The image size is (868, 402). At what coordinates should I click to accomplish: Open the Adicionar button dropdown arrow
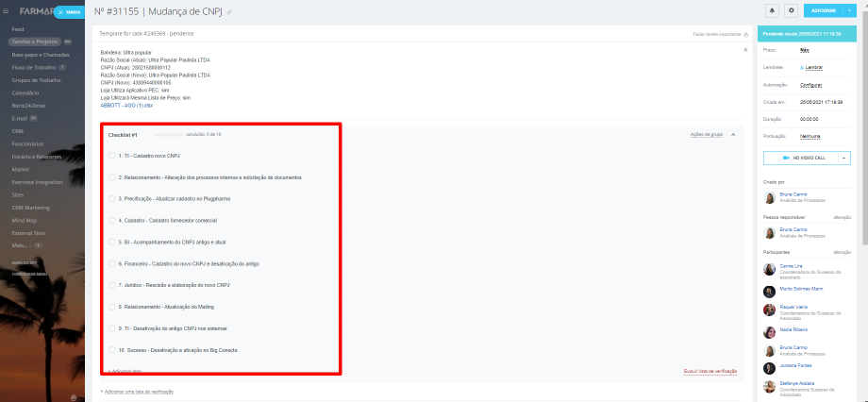tap(851, 10)
